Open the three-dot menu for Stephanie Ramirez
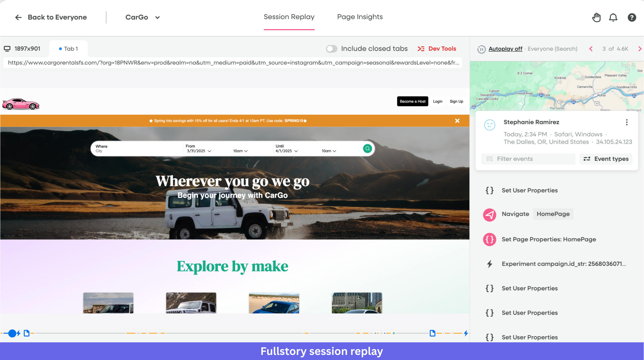 click(x=627, y=122)
